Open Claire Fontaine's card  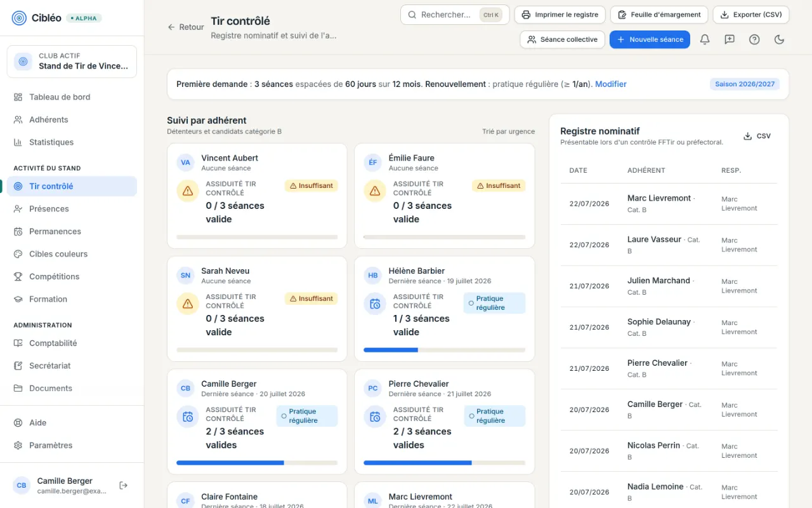(x=257, y=495)
